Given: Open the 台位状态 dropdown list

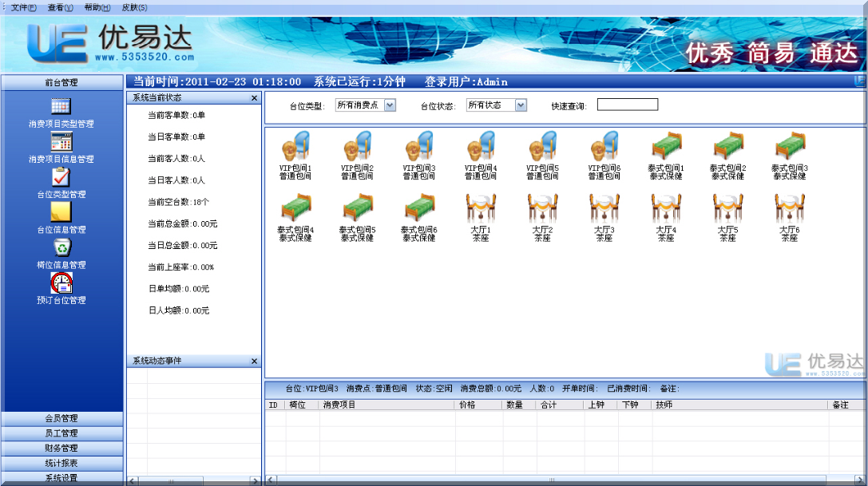Looking at the screenshot, I should pos(521,105).
